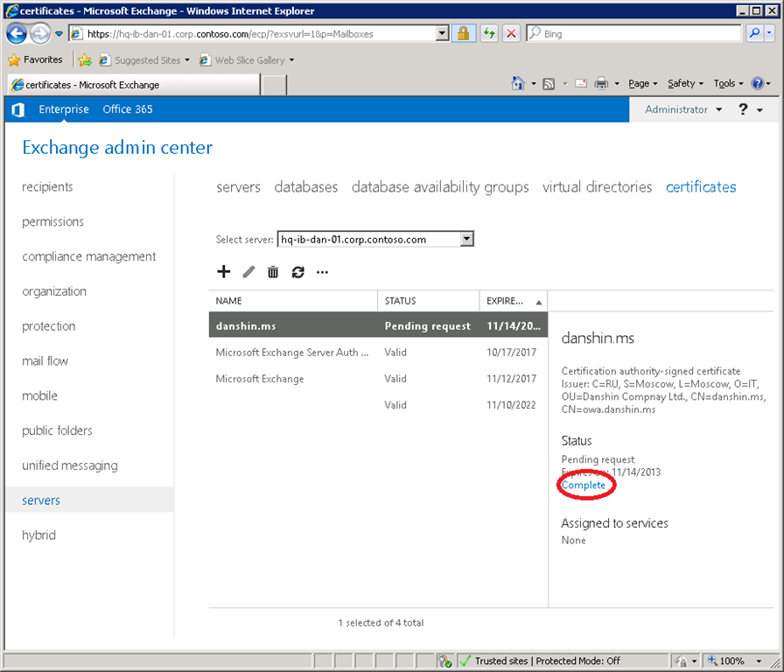Open the Suggested Sites dropdown

point(187,60)
